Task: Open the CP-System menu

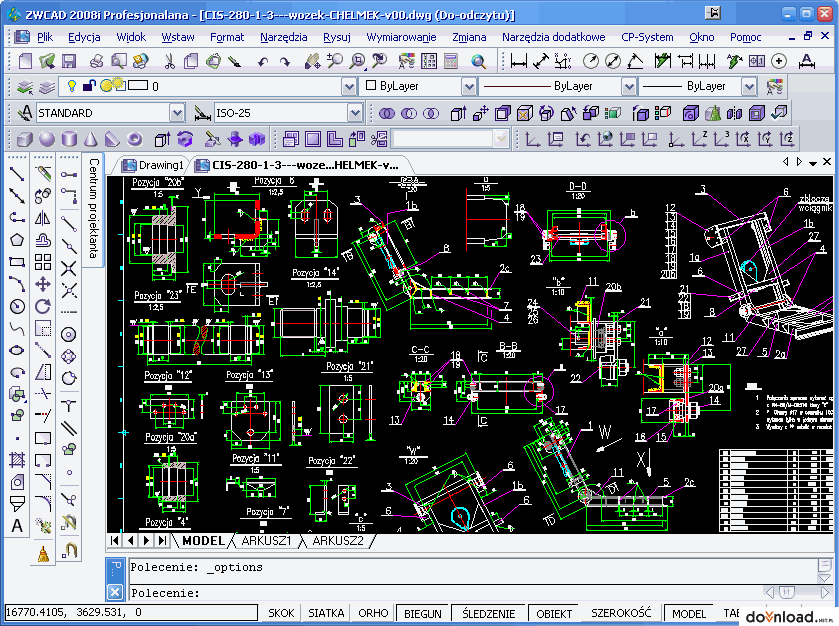Action: click(x=647, y=37)
